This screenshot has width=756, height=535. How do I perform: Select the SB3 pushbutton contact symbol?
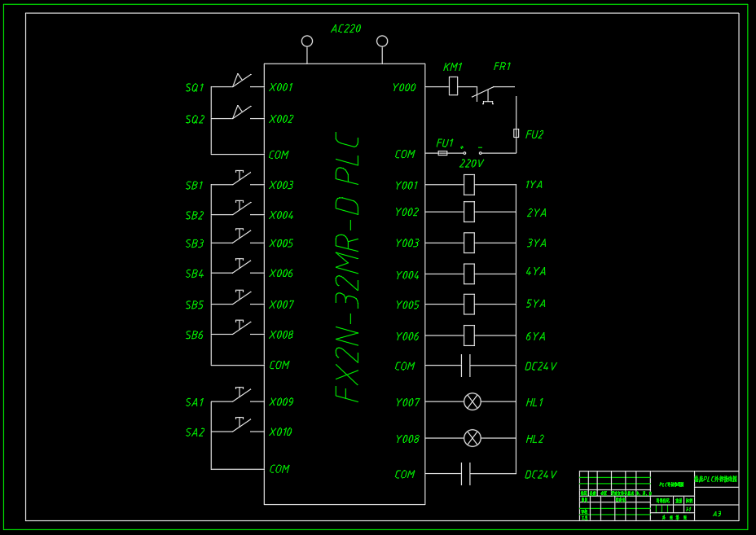click(242, 235)
